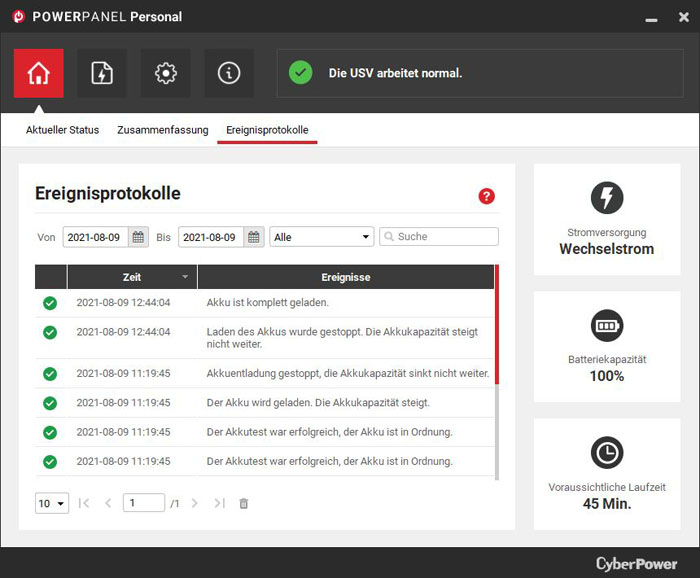Screen dimensions: 700x578
Task: Click the Batteriekapazität battery icon
Action: pos(607,325)
